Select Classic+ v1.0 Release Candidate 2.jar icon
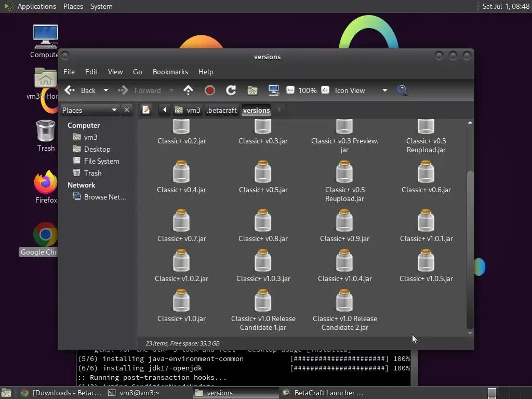Screen dimensions: 532x399 pyautogui.click(x=344, y=301)
